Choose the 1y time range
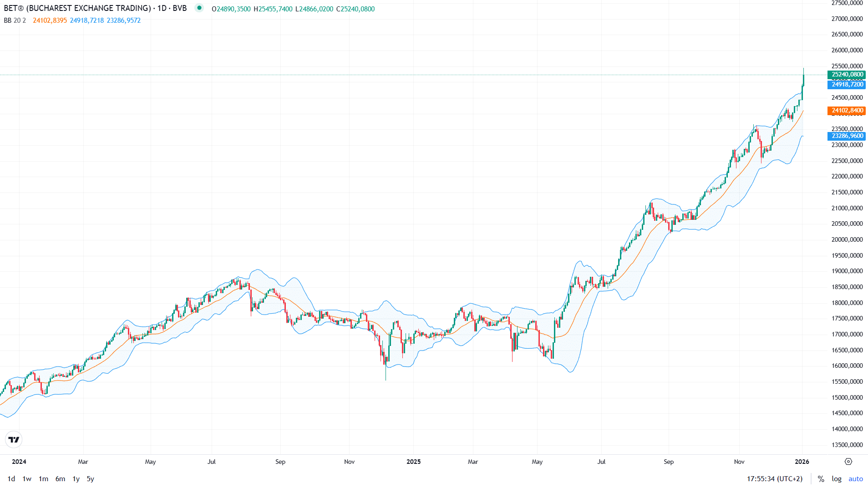The width and height of the screenshot is (868, 488). (76, 479)
